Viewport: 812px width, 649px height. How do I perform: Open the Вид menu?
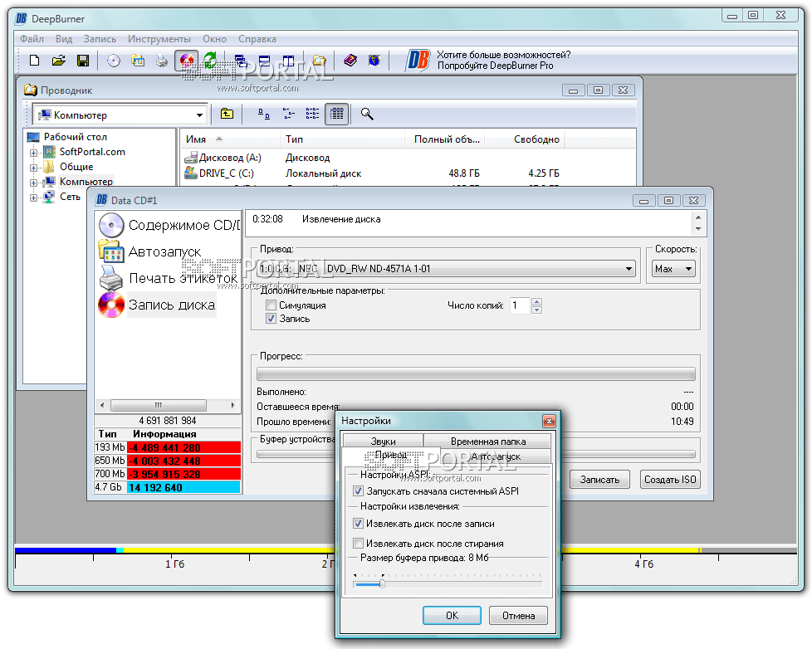point(64,39)
